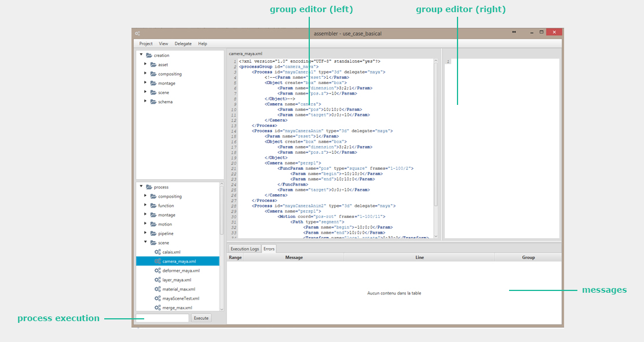This screenshot has height=342, width=644.
Task: Click the material_max.xml gear icon
Action: (x=158, y=289)
